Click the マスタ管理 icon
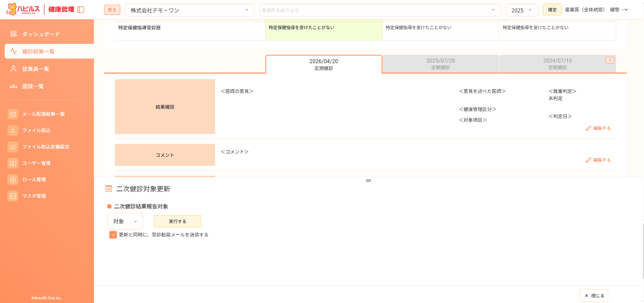The width and height of the screenshot is (644, 303). click(13, 196)
